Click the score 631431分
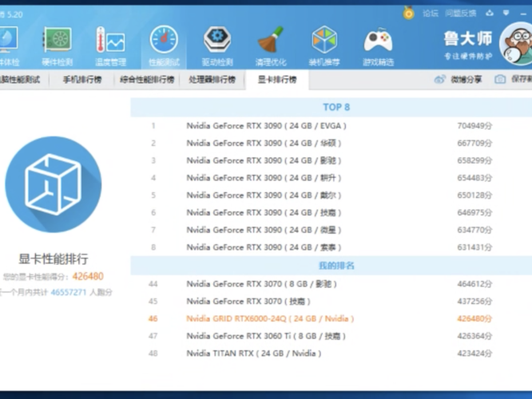 pyautogui.click(x=474, y=247)
